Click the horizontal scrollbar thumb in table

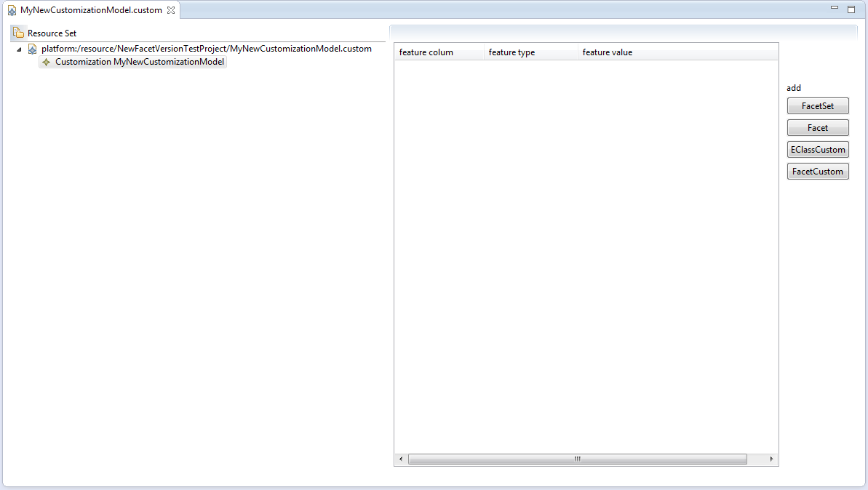pyautogui.click(x=578, y=459)
